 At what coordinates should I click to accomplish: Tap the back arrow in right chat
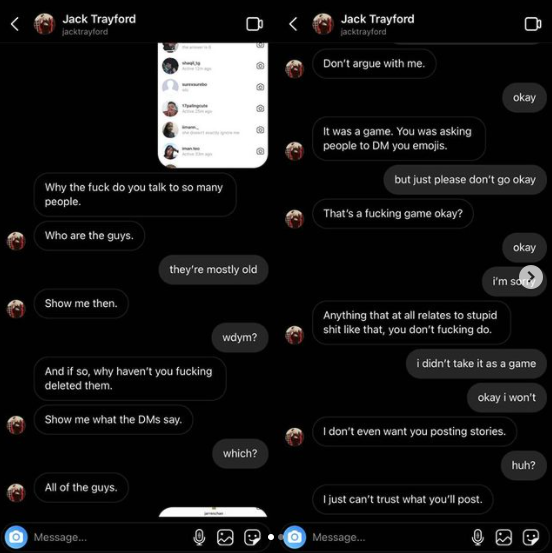(293, 24)
